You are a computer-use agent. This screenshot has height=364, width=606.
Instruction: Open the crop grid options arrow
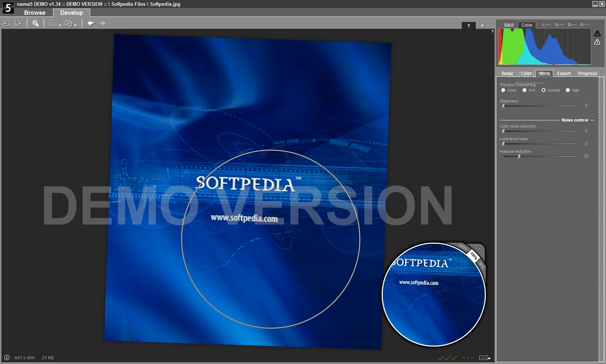click(x=60, y=25)
